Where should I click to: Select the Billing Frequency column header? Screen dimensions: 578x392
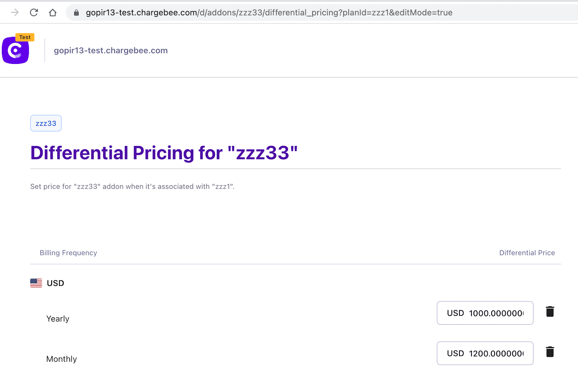click(x=68, y=253)
